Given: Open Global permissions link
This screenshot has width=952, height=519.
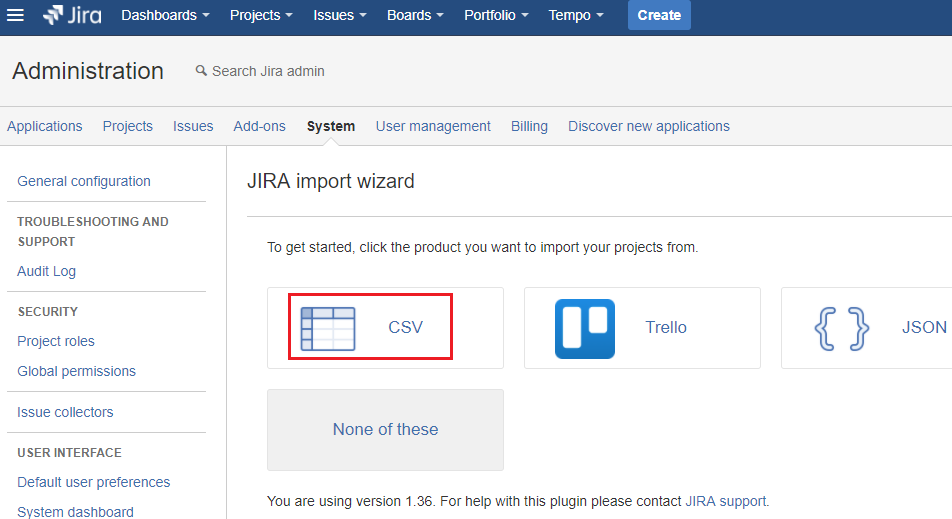Looking at the screenshot, I should [76, 371].
